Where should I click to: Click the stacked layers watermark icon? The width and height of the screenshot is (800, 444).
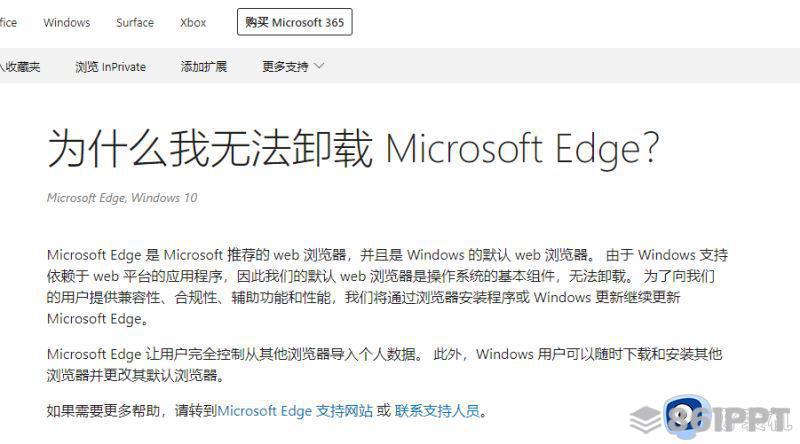point(645,420)
